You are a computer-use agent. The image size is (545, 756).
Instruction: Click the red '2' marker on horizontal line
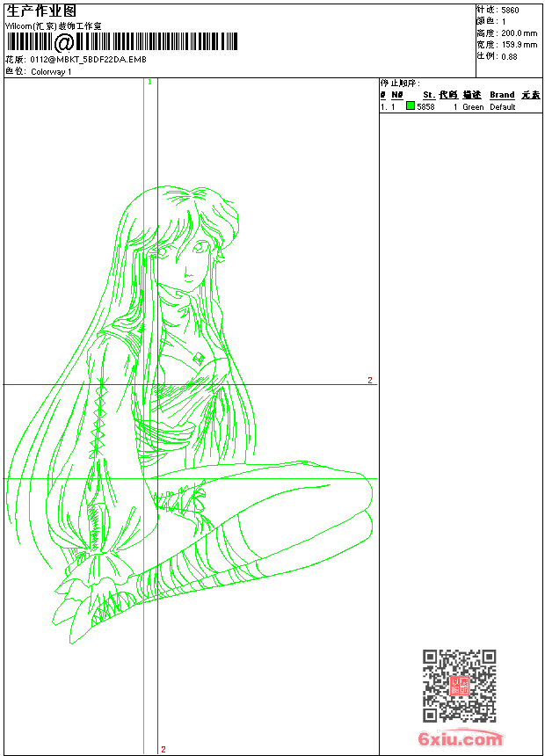370,380
